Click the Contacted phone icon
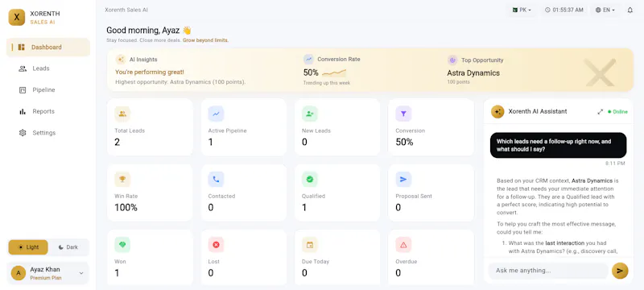The image size is (644, 290). [x=216, y=179]
